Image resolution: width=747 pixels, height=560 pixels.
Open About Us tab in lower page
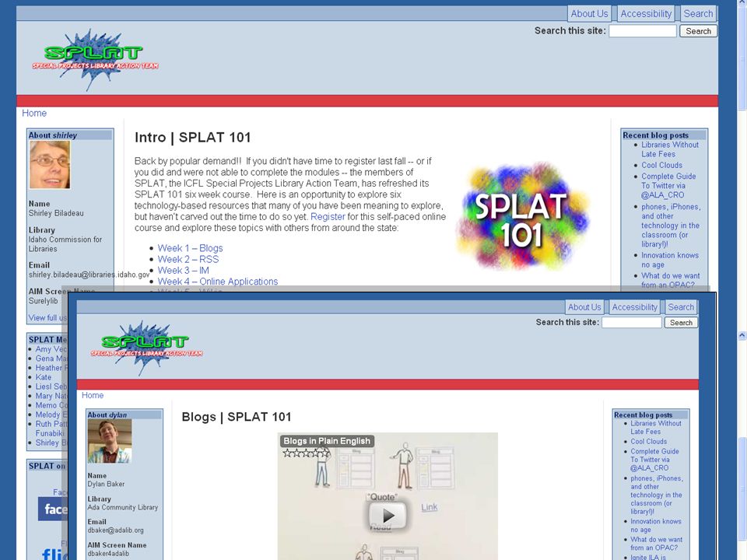pos(584,307)
